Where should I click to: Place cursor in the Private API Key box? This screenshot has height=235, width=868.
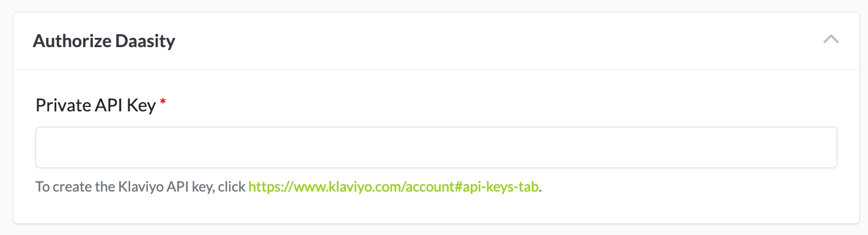click(436, 147)
